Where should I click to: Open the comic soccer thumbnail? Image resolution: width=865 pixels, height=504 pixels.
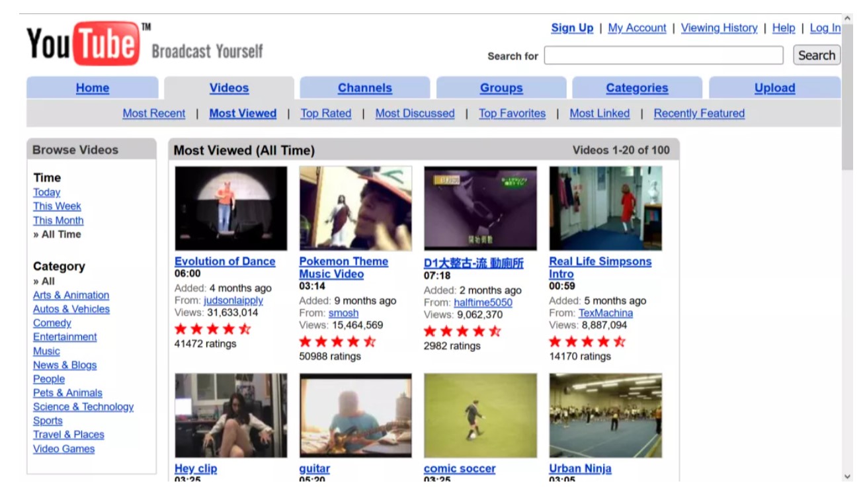pyautogui.click(x=480, y=415)
